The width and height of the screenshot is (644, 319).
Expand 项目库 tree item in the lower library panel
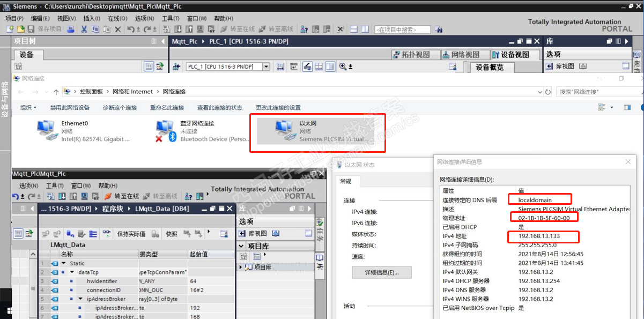(x=240, y=267)
